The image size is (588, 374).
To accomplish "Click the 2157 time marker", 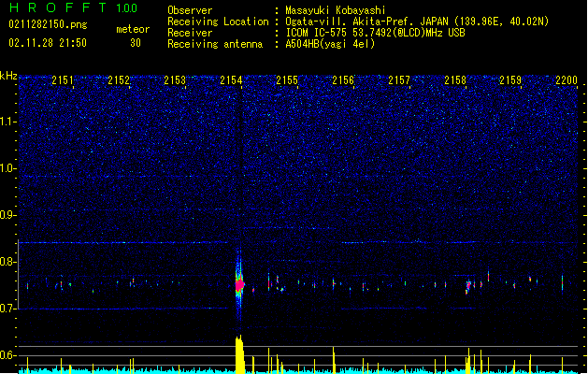I will point(399,80).
